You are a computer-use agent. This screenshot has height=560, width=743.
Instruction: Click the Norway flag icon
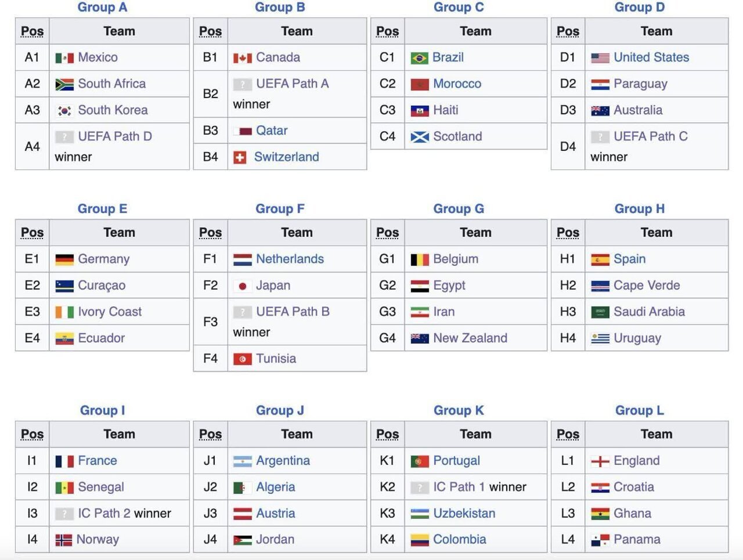pyautogui.click(x=63, y=540)
